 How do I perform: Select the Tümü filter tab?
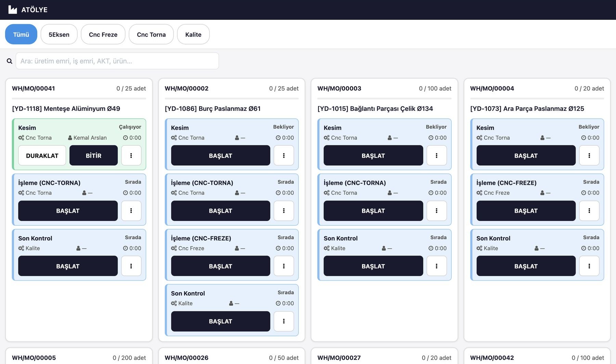point(21,34)
